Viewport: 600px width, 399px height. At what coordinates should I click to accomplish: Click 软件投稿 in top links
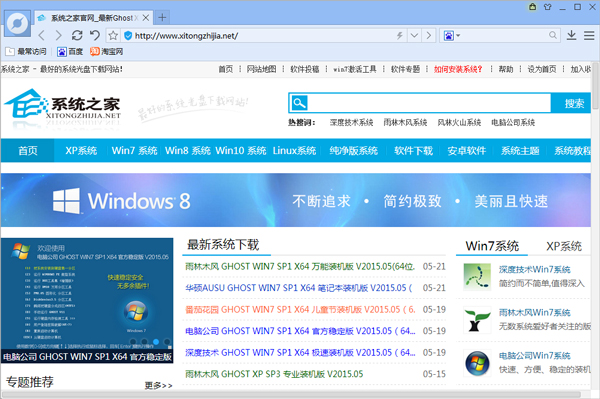(305, 69)
